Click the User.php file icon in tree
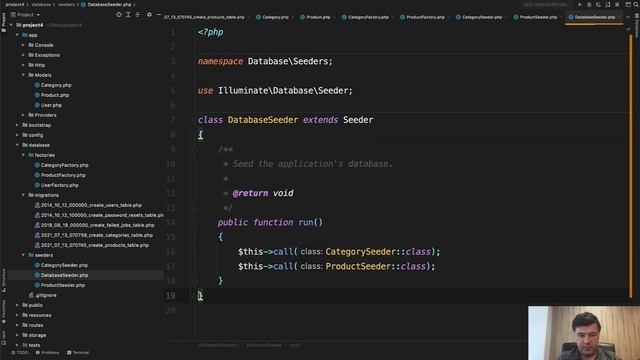The height and width of the screenshot is (360, 640). pos(37,105)
